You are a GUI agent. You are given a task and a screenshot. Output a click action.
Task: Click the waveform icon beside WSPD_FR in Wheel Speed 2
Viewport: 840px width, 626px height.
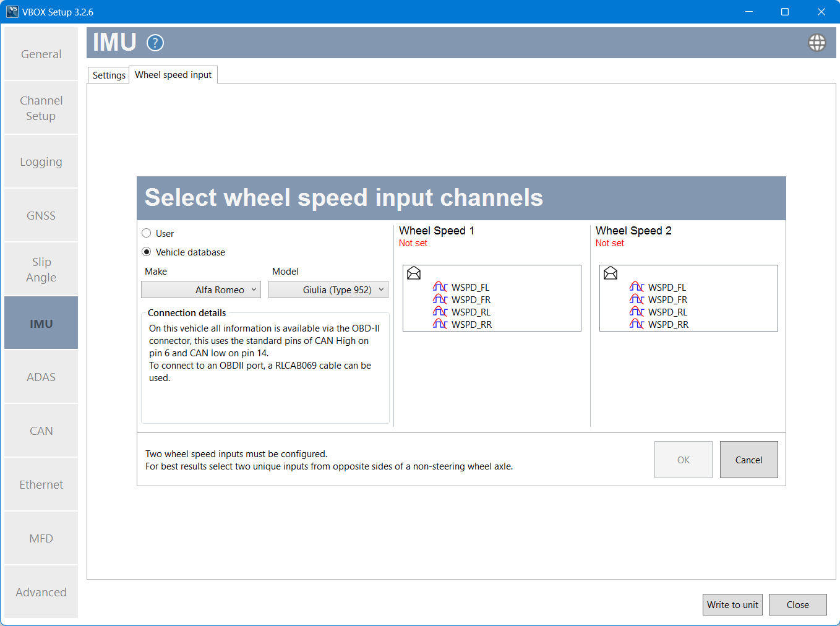pos(636,299)
